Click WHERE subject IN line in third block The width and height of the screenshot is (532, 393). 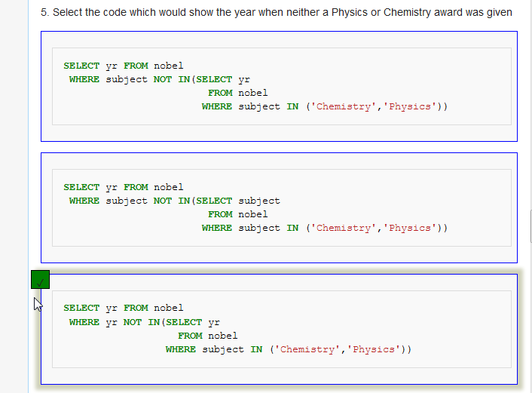click(x=289, y=349)
